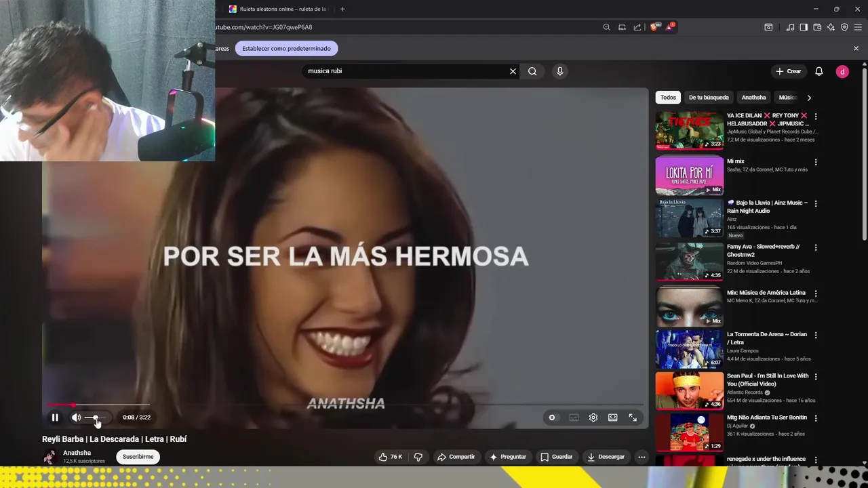Viewport: 868px width, 488px height.
Task: Open Mix: Música de América Latina title
Action: point(766,293)
